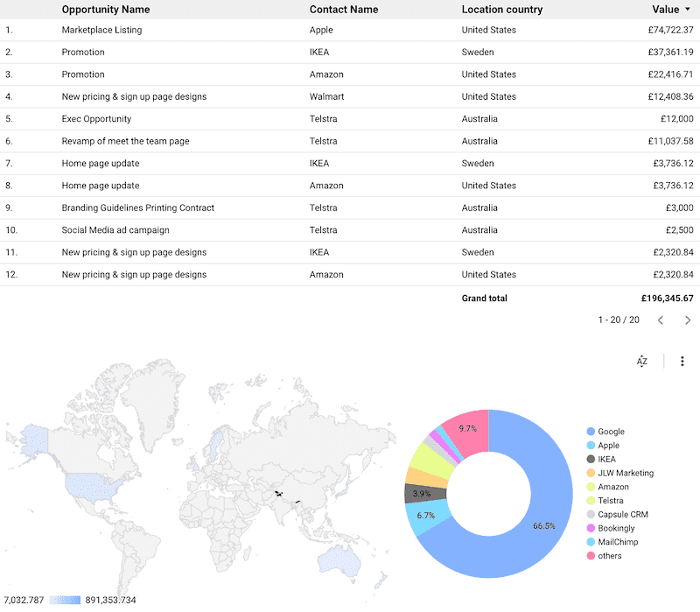Viewport: 700px width, 612px height.
Task: Sort by the Location country column header
Action: (x=501, y=10)
